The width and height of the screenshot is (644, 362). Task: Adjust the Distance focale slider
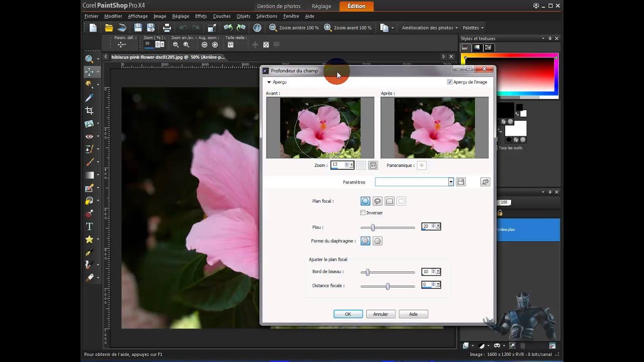387,286
